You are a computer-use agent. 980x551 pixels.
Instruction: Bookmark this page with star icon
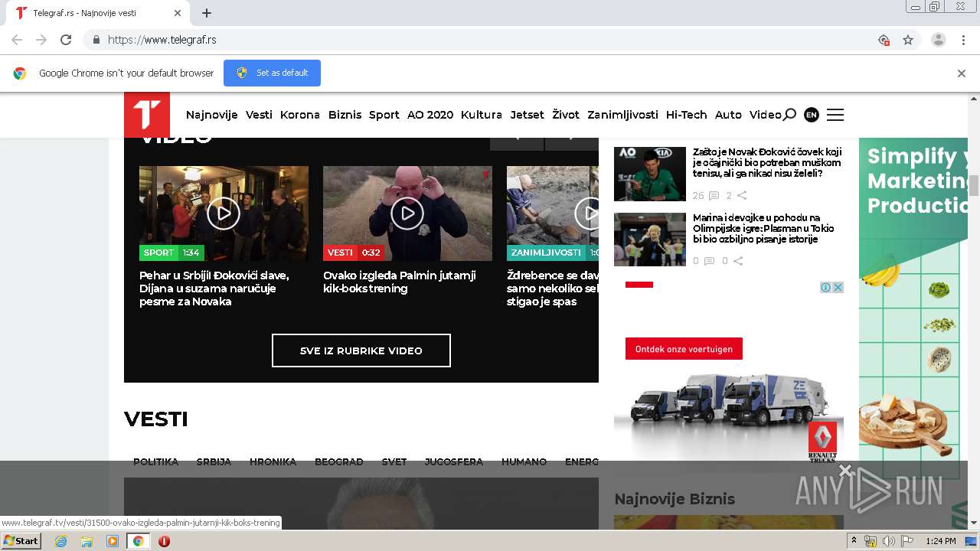pyautogui.click(x=908, y=40)
